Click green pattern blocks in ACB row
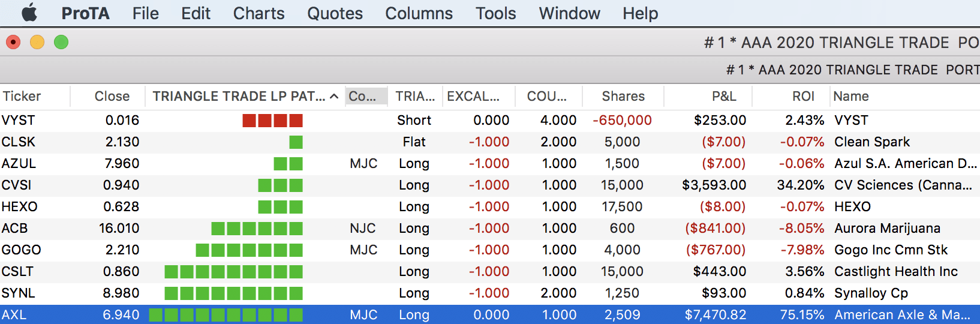 pos(257,229)
